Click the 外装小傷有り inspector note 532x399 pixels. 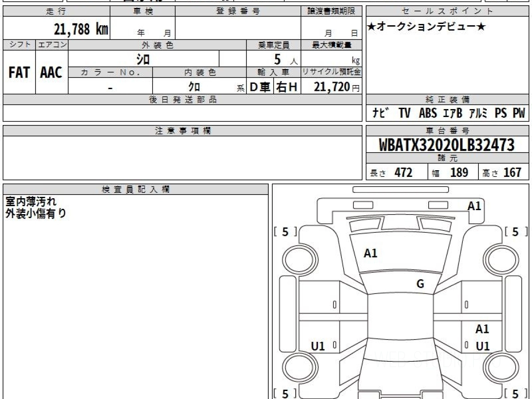point(35,213)
